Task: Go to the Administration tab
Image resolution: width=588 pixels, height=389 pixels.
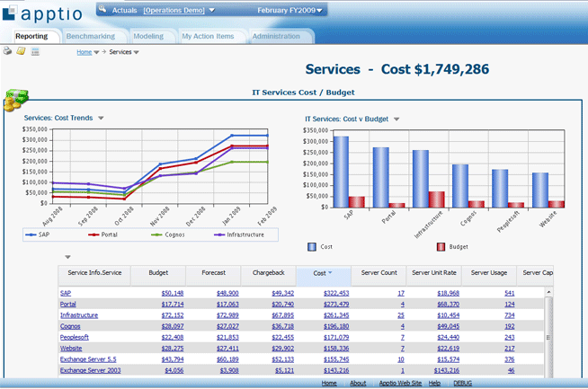Action: [x=276, y=36]
